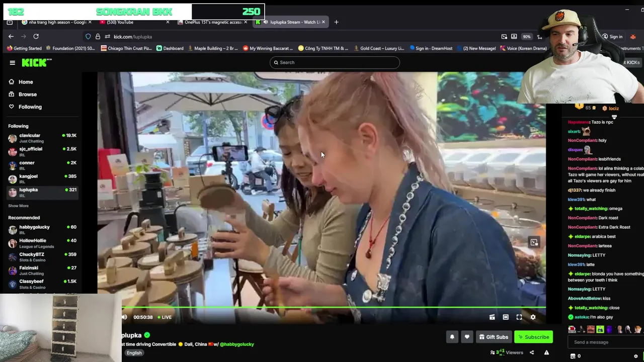Toggle the notification bell for luplupka
The width and height of the screenshot is (644, 362).
tap(452, 337)
